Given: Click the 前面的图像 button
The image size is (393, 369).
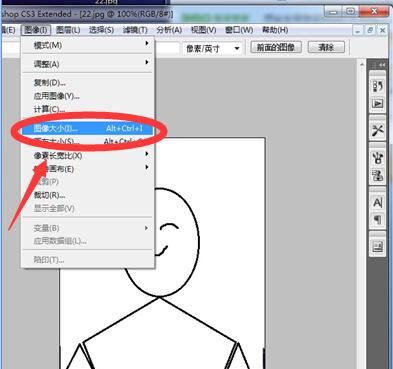Looking at the screenshot, I should (x=276, y=47).
